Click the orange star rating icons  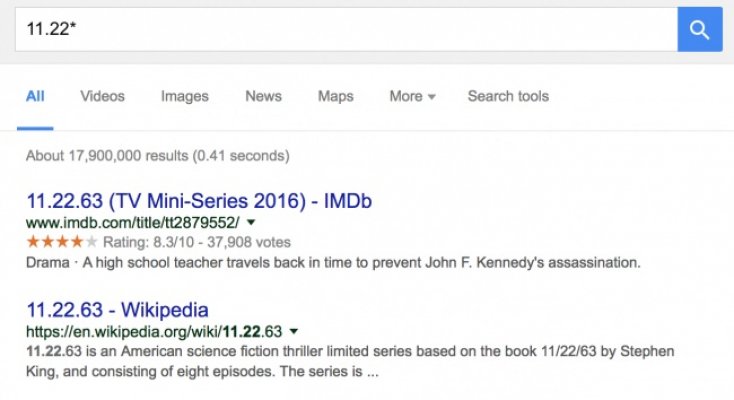(x=62, y=242)
